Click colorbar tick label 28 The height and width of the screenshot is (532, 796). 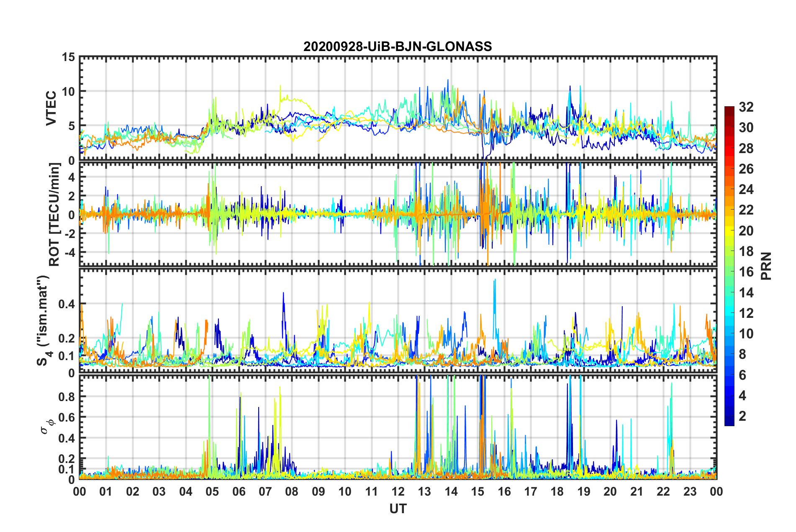click(x=746, y=148)
